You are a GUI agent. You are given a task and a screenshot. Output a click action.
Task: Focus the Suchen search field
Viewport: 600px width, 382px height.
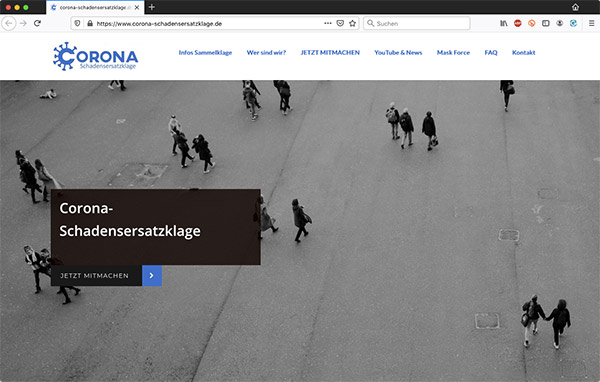(417, 23)
